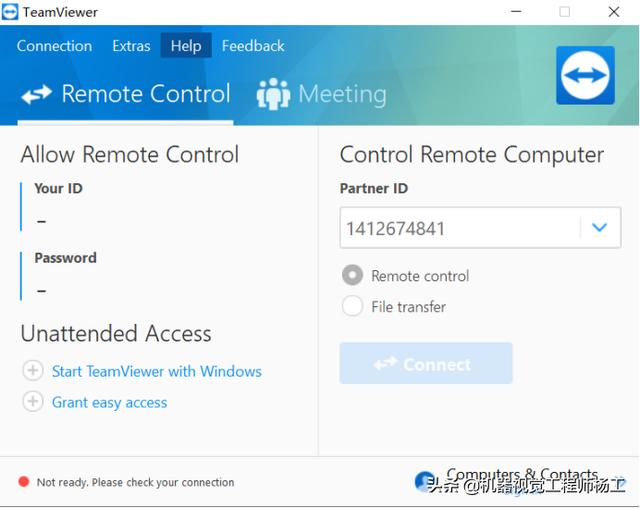Click the TeamViewer title bar app icon

point(10,12)
